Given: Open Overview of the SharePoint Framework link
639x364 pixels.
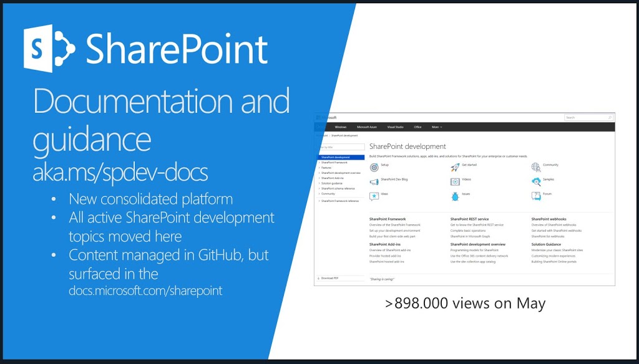Looking at the screenshot, I should tap(394, 225).
